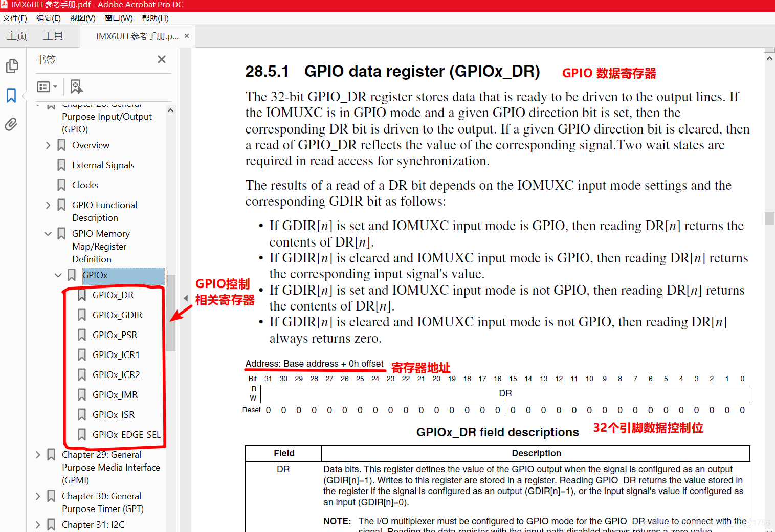Open GPIO Memory Map/Register Definition bookmark
Image resolution: width=775 pixels, height=532 pixels.
101,247
